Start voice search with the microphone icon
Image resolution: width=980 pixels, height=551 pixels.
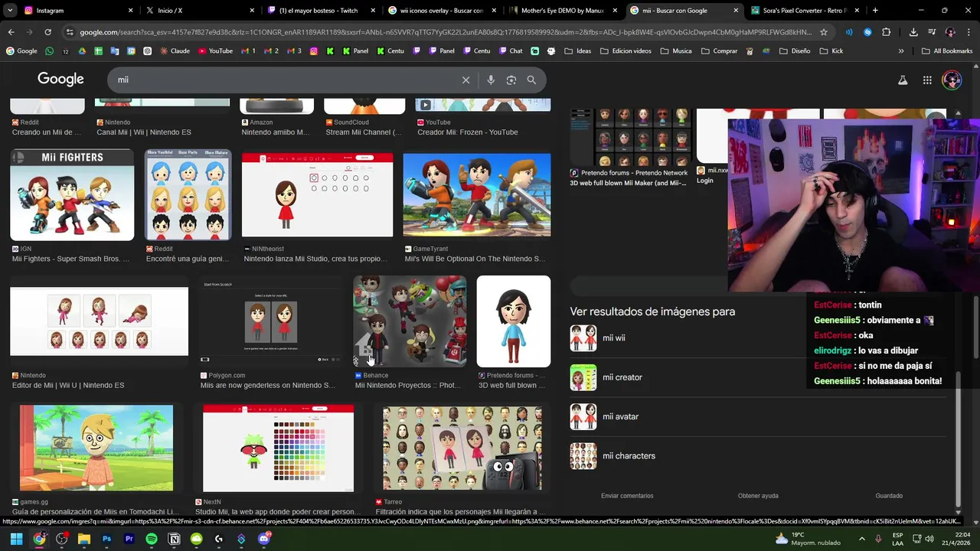click(491, 80)
